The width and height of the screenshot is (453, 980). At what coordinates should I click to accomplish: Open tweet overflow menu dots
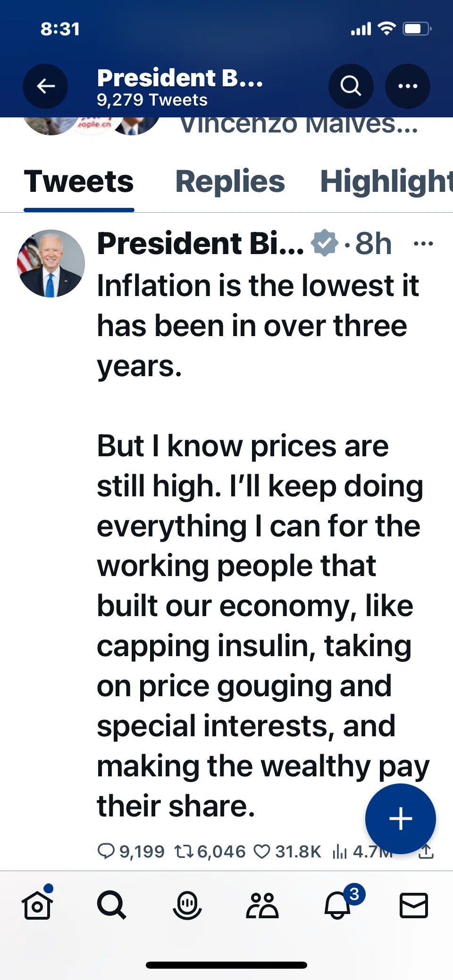(x=423, y=244)
